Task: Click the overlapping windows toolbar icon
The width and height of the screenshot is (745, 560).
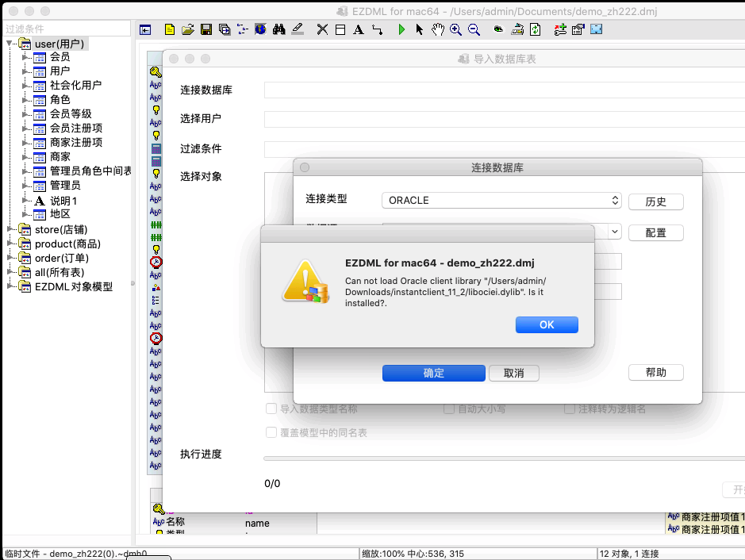Action: pos(225,29)
